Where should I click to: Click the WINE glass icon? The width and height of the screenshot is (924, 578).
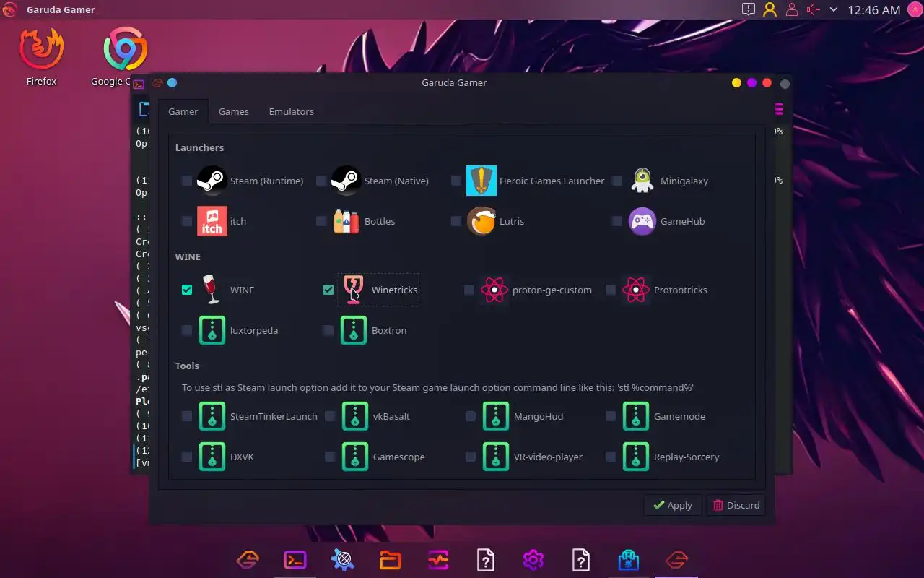pos(212,290)
